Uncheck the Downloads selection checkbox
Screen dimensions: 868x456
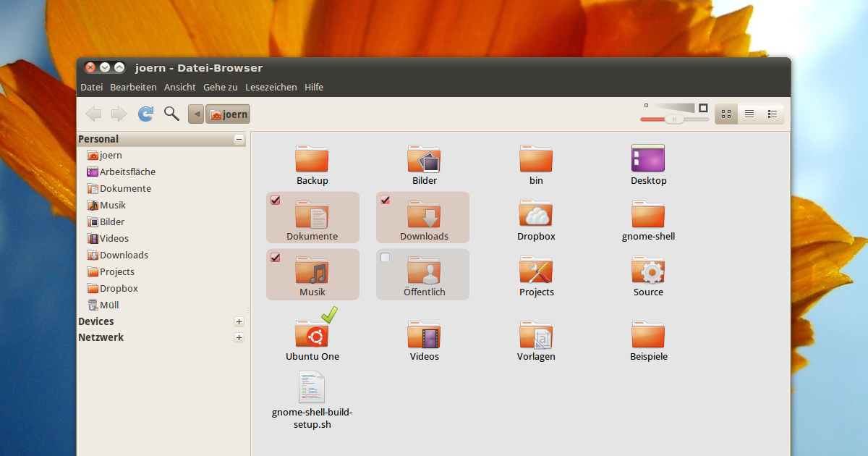pos(385,200)
